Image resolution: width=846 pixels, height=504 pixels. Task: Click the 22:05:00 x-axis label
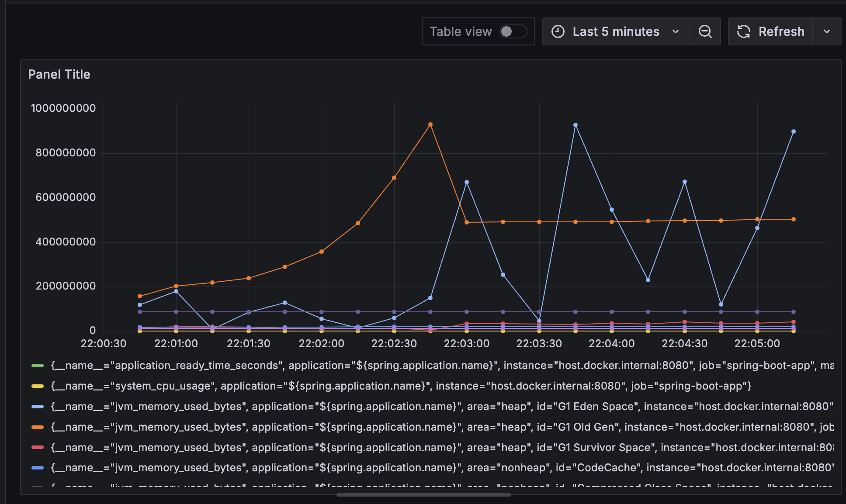(x=757, y=344)
